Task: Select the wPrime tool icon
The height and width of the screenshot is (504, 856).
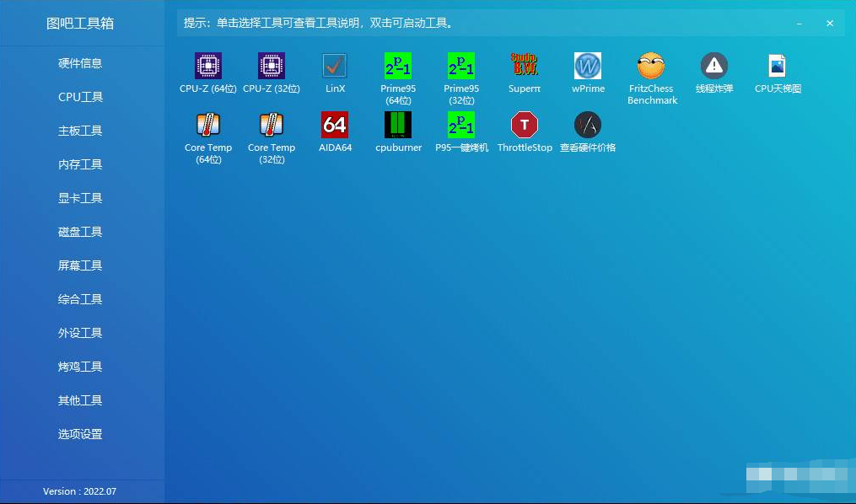Action: pos(588,66)
